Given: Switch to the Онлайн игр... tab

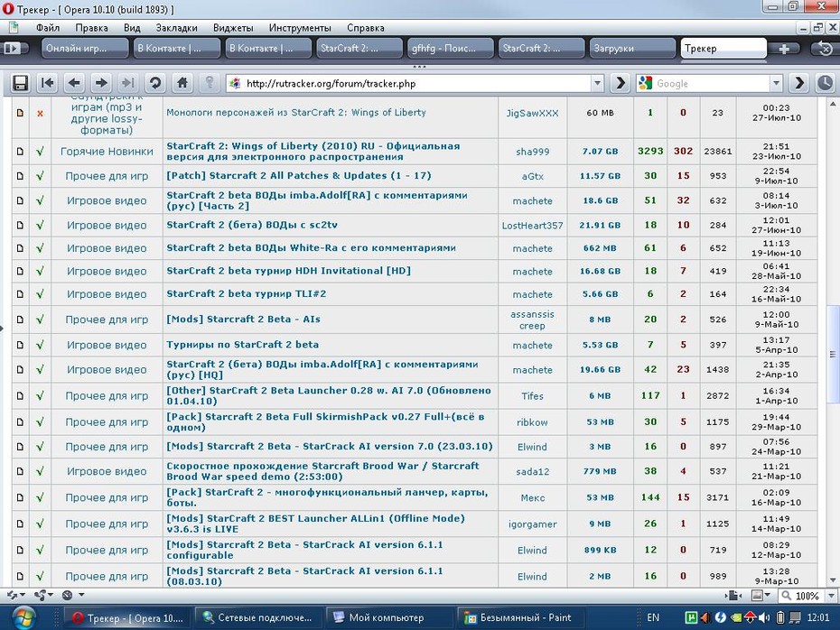Looking at the screenshot, I should click(85, 48).
